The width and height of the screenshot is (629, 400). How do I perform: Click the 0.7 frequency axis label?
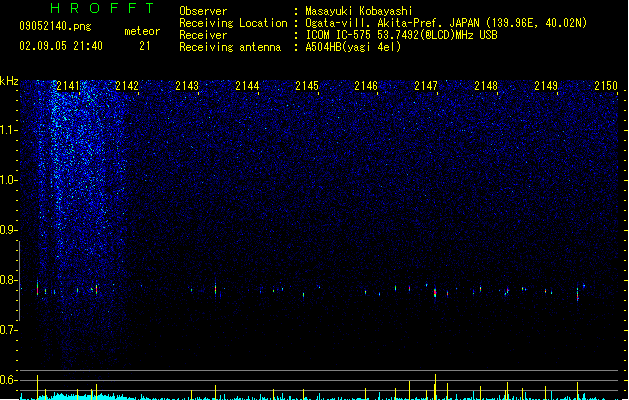8,330
